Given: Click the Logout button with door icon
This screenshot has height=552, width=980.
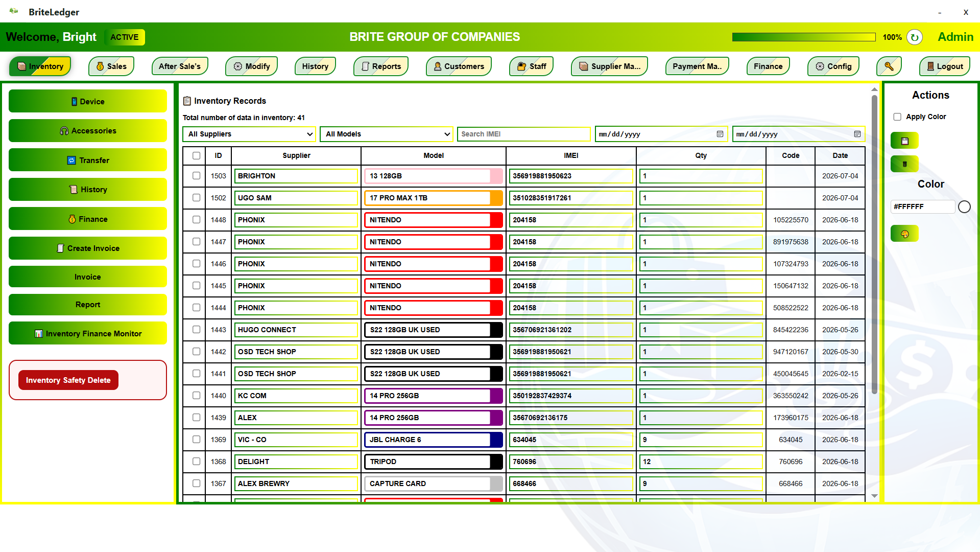Looking at the screenshot, I should pos(945,66).
